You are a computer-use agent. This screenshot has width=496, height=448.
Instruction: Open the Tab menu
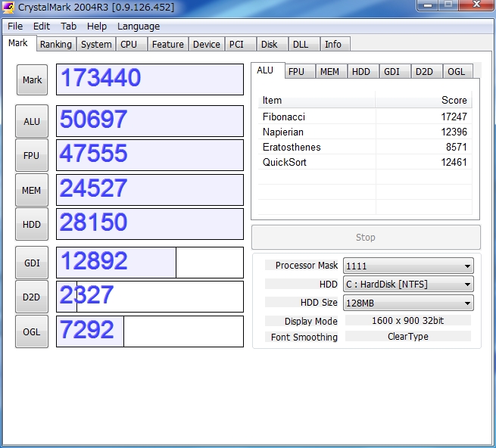pyautogui.click(x=69, y=26)
